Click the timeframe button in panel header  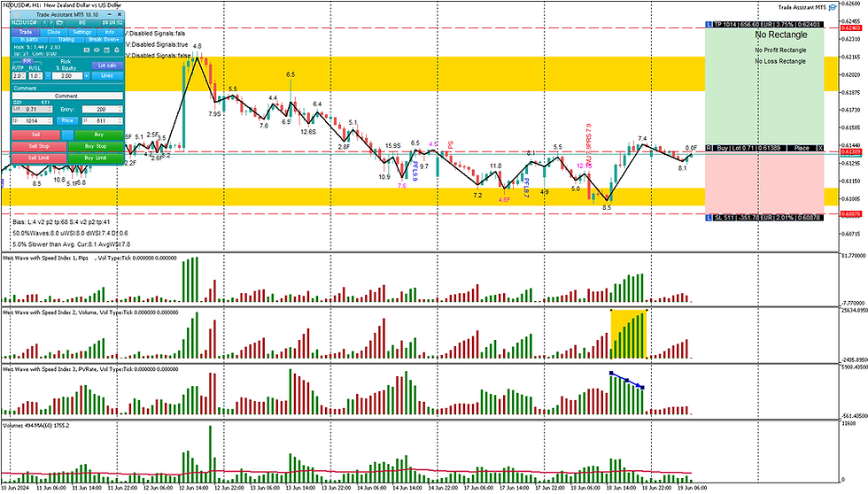coord(82,23)
